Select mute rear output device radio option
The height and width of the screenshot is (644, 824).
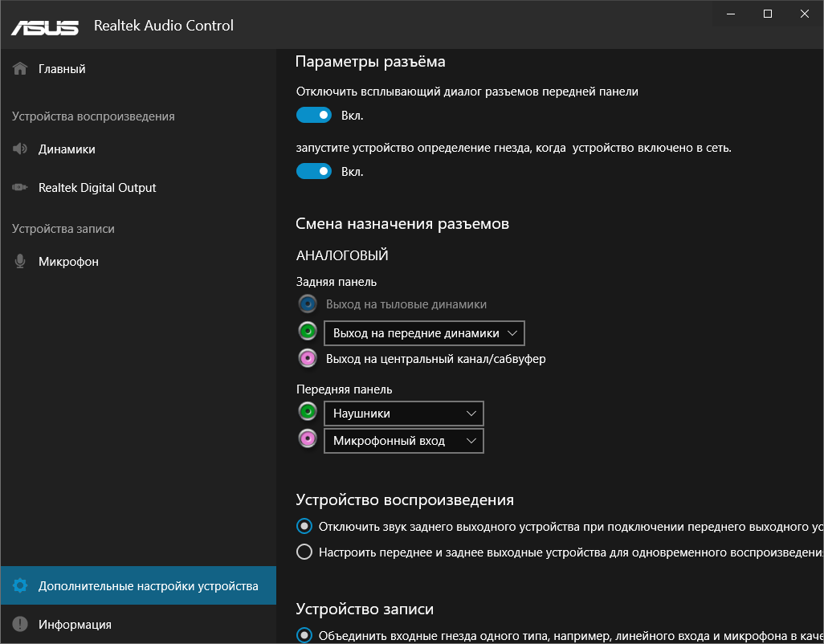click(304, 527)
